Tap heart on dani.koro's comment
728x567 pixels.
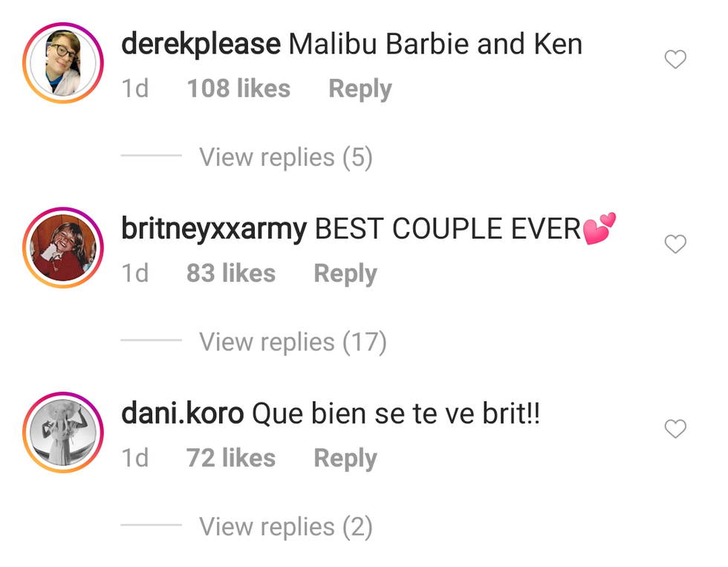point(675,429)
